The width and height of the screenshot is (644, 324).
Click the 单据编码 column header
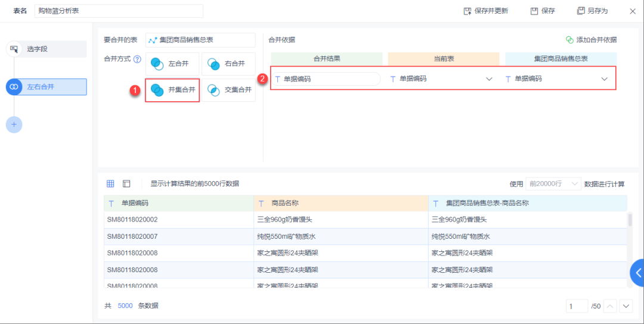click(179, 203)
